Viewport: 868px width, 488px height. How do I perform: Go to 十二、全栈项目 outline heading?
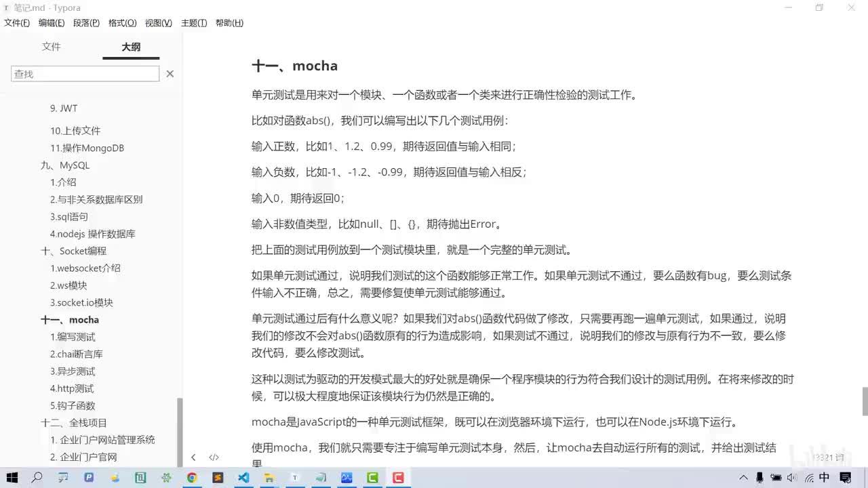pyautogui.click(x=74, y=423)
